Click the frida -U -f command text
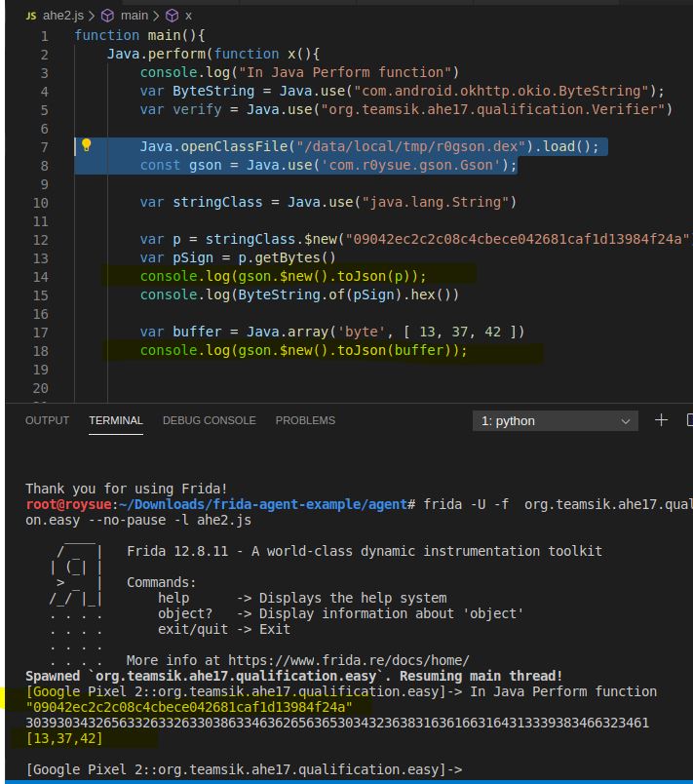 coord(466,504)
